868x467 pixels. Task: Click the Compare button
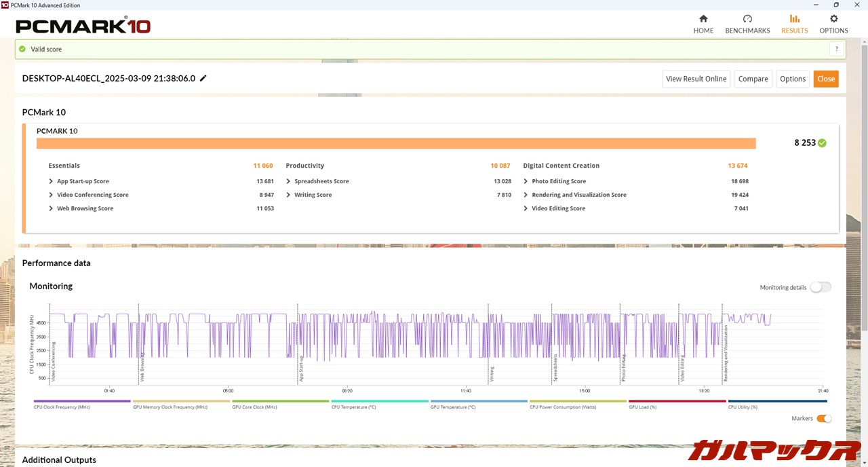click(x=753, y=79)
